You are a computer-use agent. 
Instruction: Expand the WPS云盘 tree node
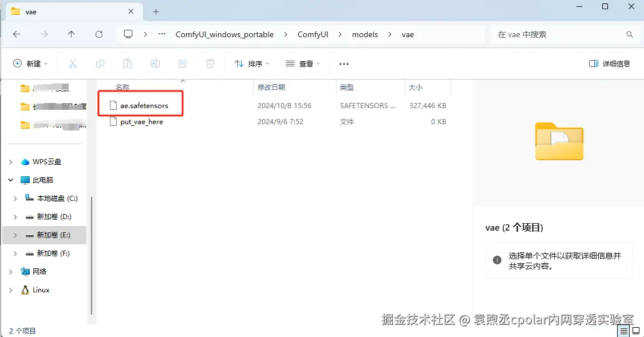[11, 162]
